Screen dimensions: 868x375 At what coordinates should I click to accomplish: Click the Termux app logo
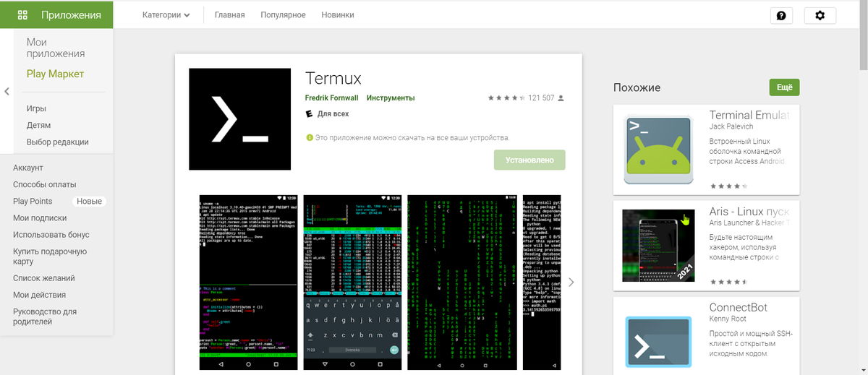(x=239, y=118)
